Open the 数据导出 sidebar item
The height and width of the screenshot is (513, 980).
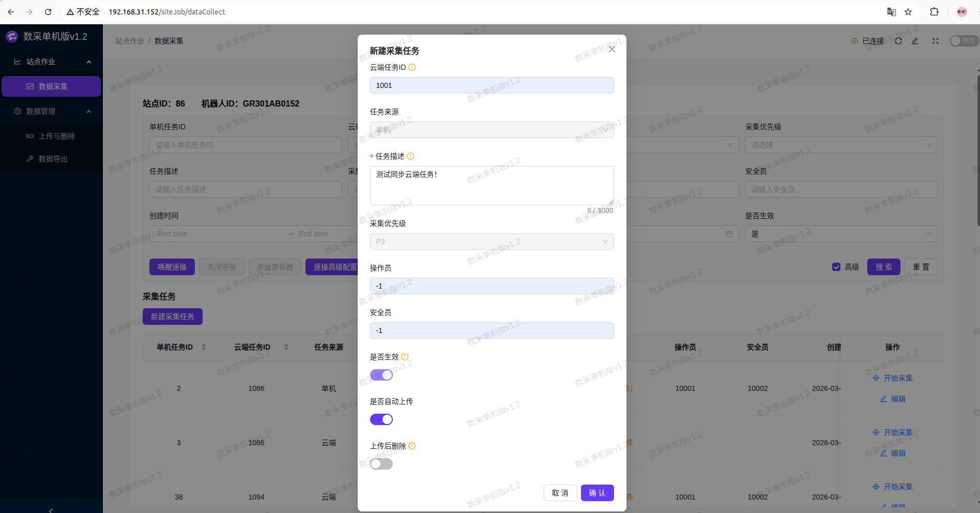(x=51, y=159)
